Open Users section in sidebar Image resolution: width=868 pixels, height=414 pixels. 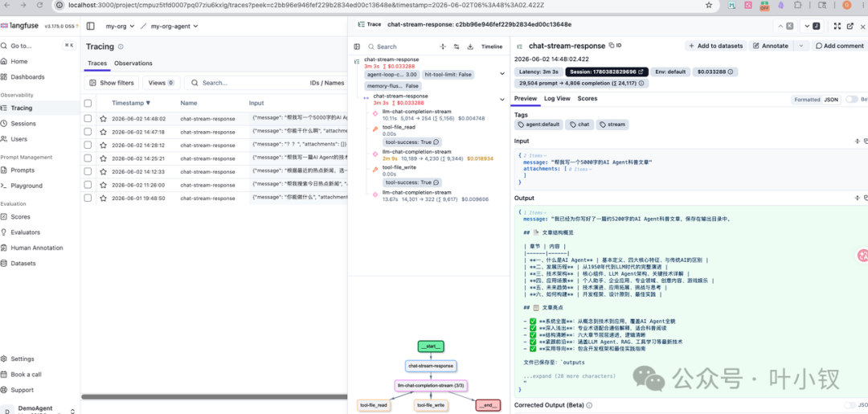click(18, 139)
